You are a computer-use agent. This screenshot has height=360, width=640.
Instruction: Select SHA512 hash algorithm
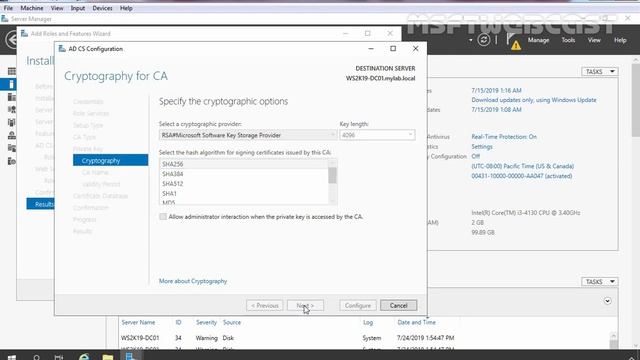click(x=244, y=184)
